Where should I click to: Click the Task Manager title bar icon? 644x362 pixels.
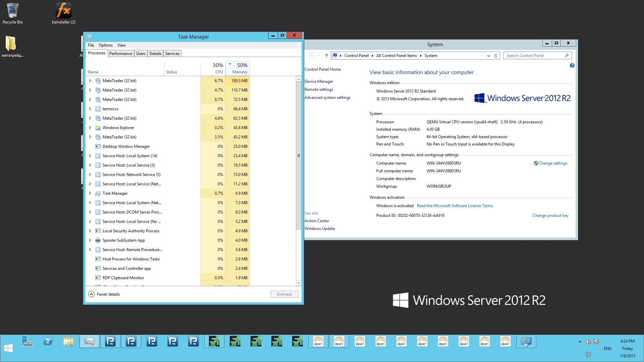pos(89,37)
